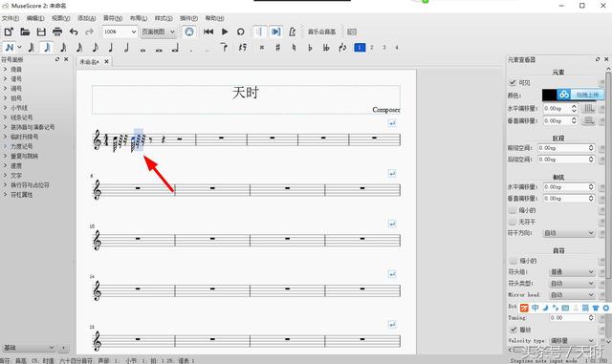Image resolution: width=612 pixels, height=364 pixels.
Task: Apply double sharp accidental
Action: pos(262,48)
